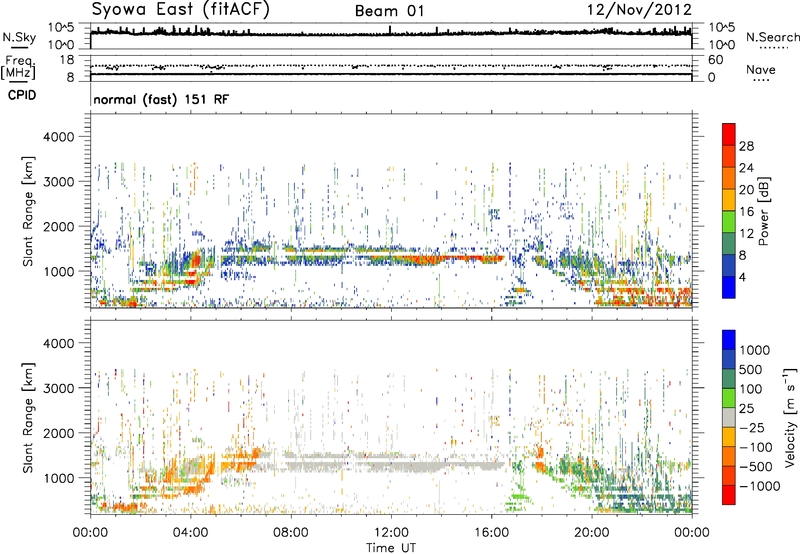Click the 'Syowa East (fitACF)' title
The width and height of the screenshot is (800, 554).
(180, 10)
